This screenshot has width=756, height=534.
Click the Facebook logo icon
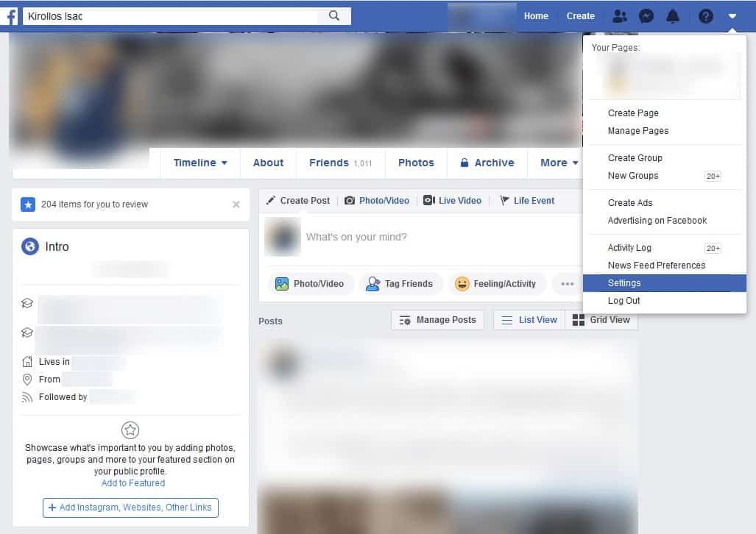10,16
